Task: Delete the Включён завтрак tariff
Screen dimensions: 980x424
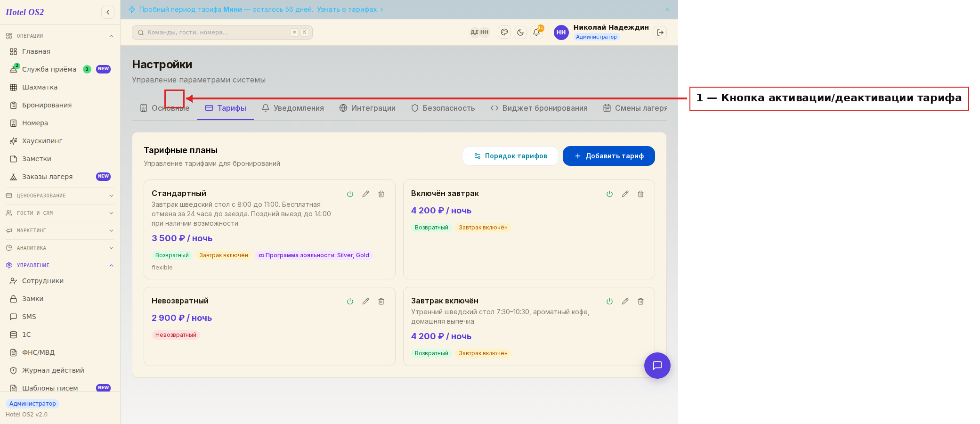Action: (640, 194)
